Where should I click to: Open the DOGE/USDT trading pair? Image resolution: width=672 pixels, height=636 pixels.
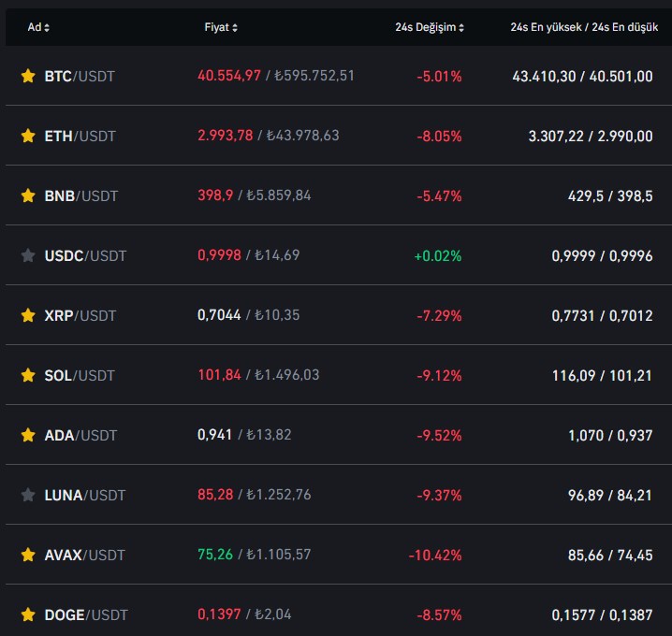[x=86, y=615]
